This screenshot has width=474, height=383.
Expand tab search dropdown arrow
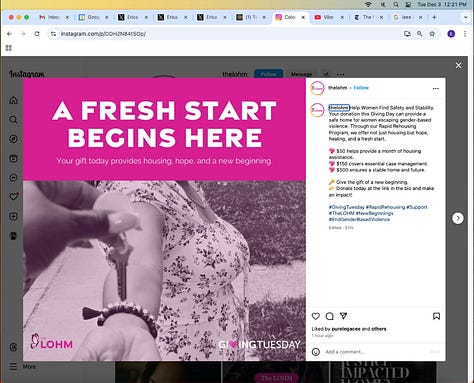coord(465,17)
